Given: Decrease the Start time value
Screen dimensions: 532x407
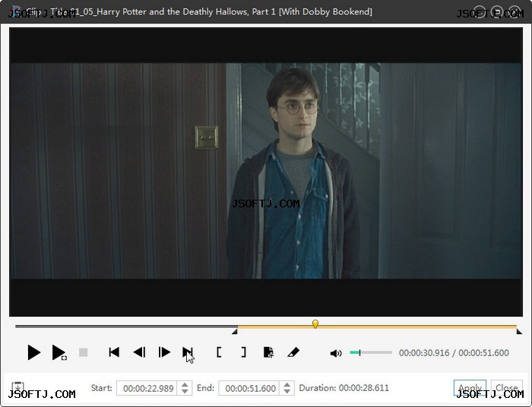Looking at the screenshot, I should 185,391.
